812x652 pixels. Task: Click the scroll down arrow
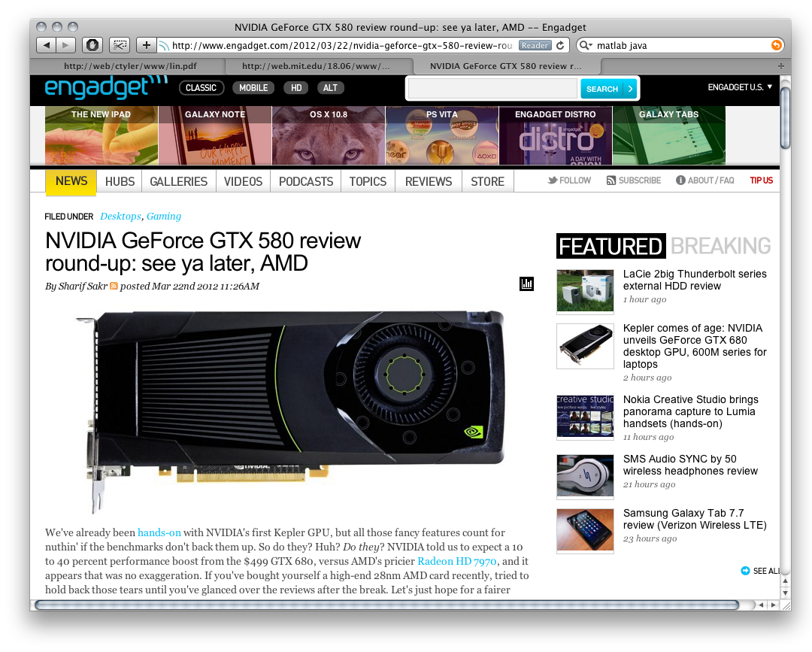tap(785, 593)
